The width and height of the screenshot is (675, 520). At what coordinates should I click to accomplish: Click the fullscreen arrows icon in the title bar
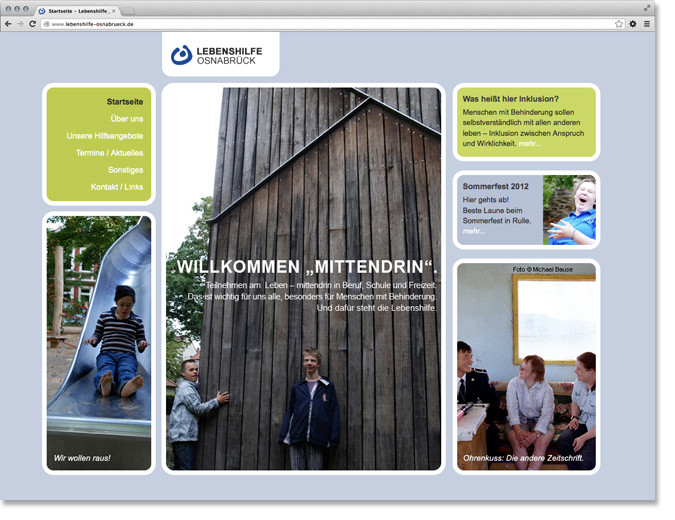[647, 8]
